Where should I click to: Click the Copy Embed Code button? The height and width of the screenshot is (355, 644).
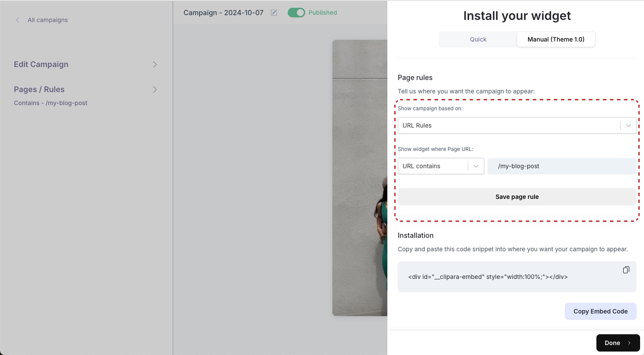point(601,311)
